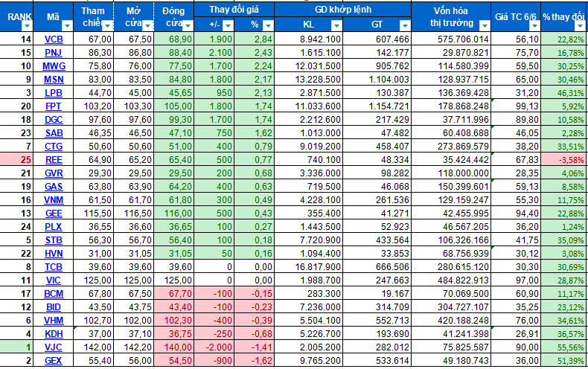
Task: Open the PNJ stock link
Action: (54, 53)
